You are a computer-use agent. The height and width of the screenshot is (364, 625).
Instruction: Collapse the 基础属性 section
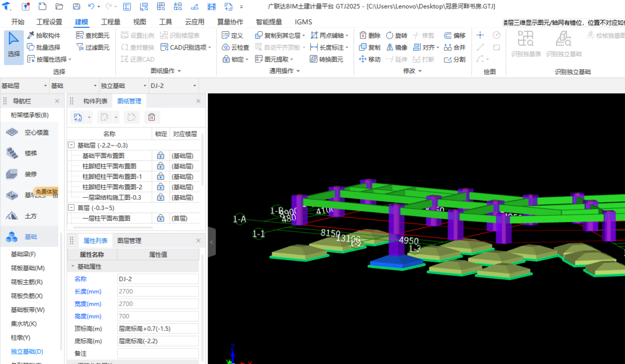pyautogui.click(x=73, y=266)
